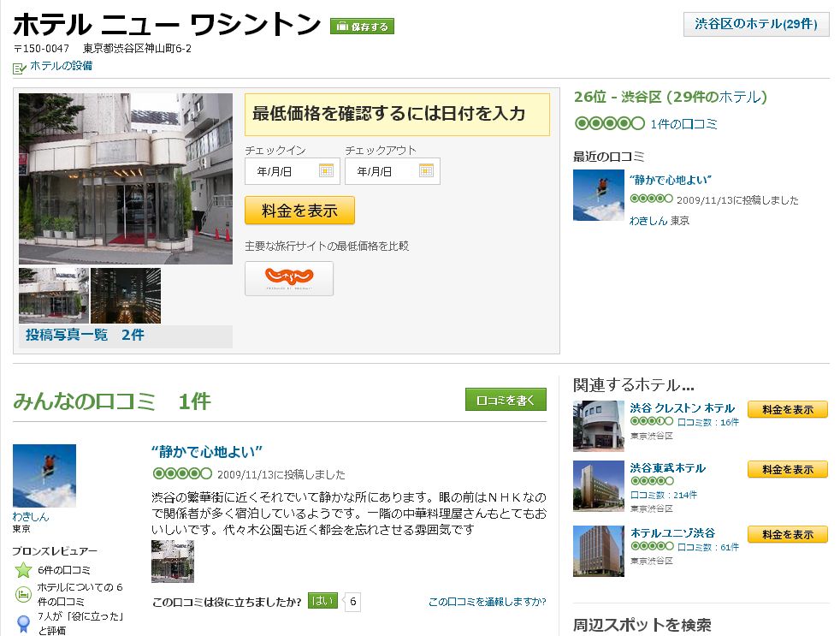Open ホテルユニゾ渋谷 link
Screen dimensions: 840x636
pos(672,533)
